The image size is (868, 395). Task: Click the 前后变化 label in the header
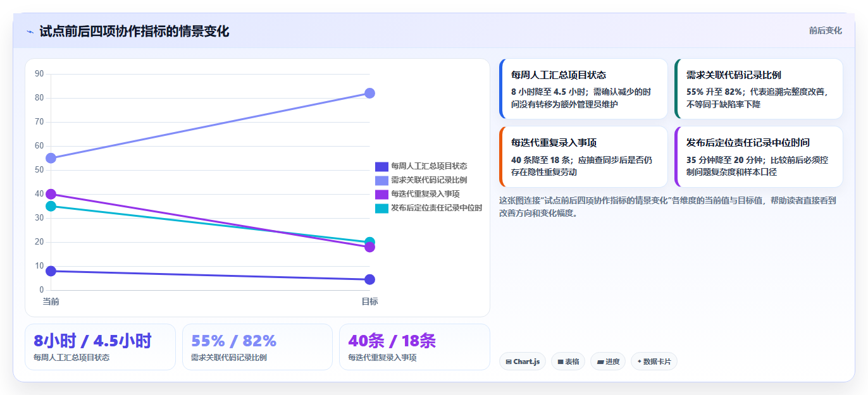pos(826,30)
